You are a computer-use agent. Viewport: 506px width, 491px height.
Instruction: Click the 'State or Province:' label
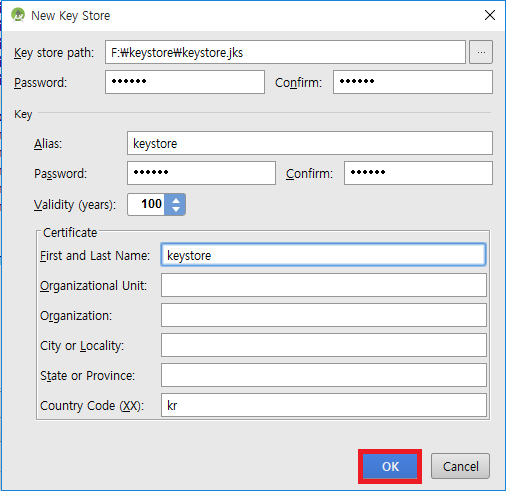pyautogui.click(x=88, y=376)
